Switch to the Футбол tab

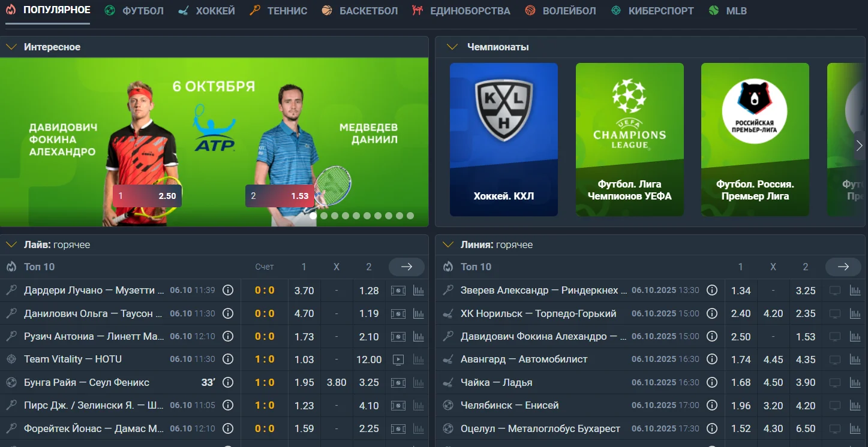tap(134, 11)
